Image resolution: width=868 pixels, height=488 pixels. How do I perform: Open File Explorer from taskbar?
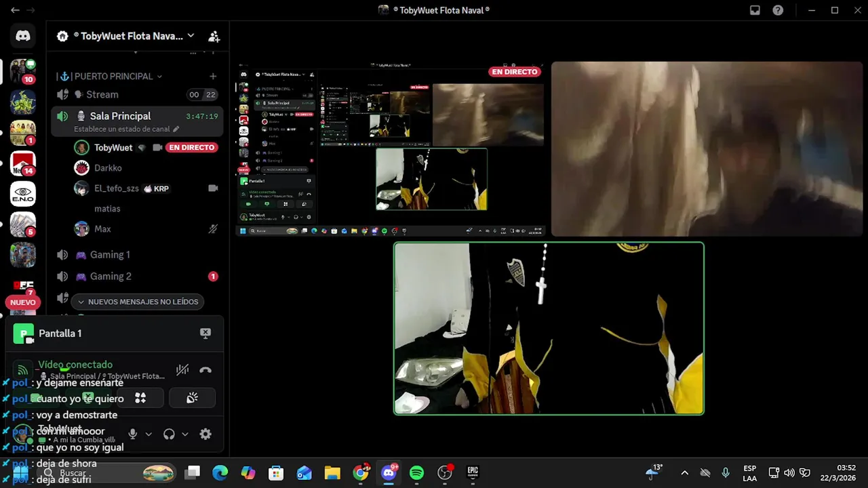point(332,472)
